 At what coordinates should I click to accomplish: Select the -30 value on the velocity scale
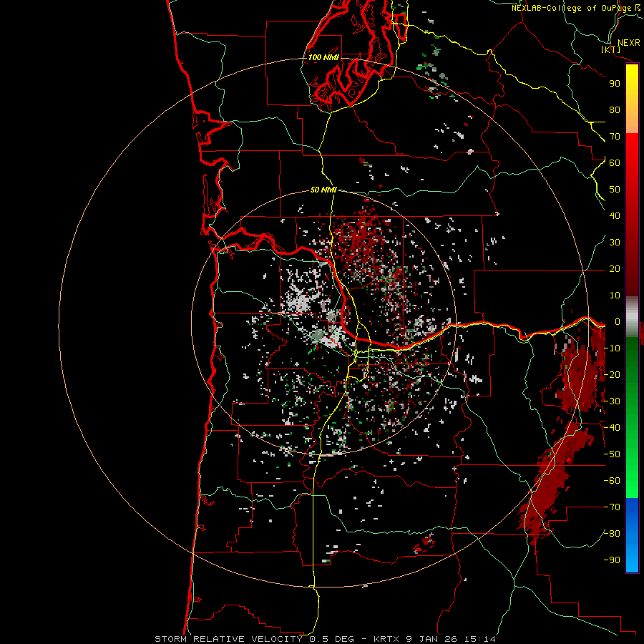point(612,401)
